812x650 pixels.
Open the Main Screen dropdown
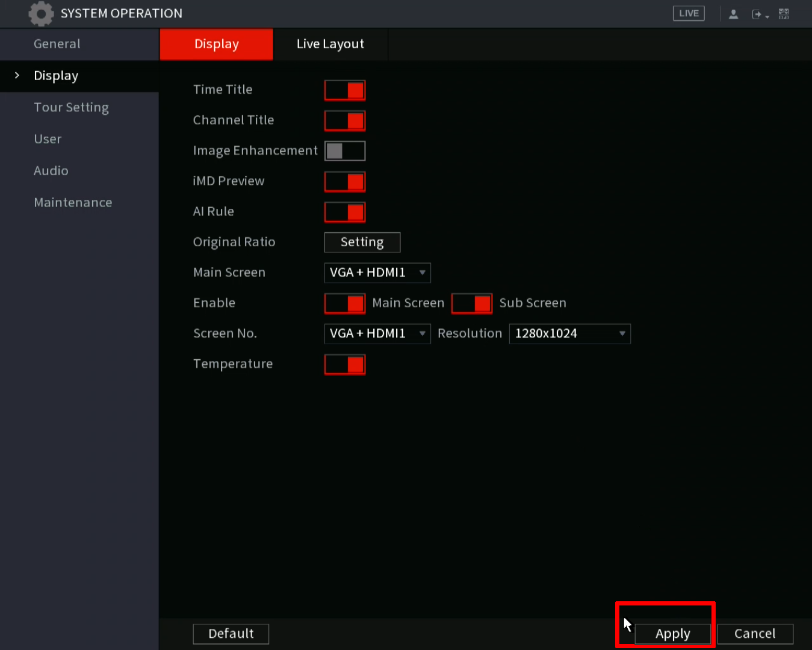(377, 273)
